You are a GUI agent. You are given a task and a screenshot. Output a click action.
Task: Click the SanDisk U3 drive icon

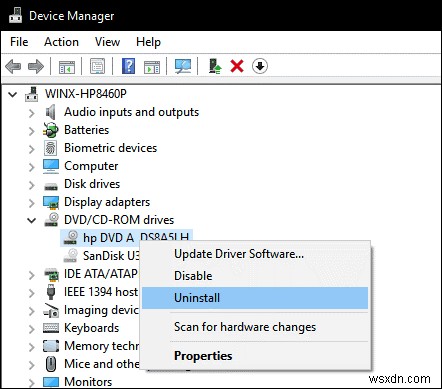point(71,256)
